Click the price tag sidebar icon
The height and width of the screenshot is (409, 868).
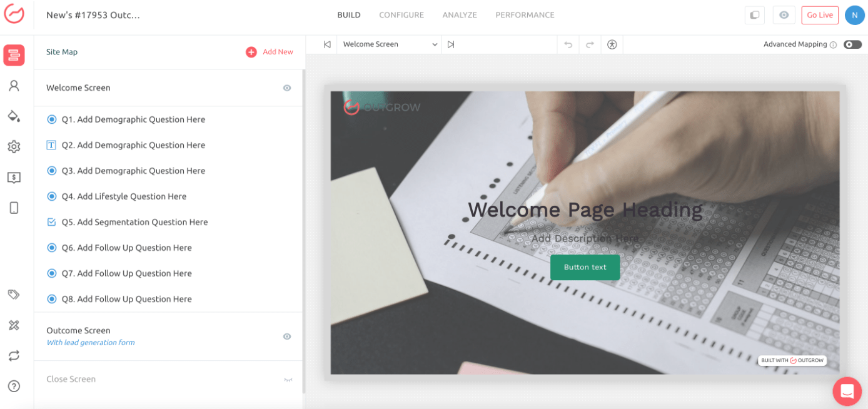click(x=14, y=294)
